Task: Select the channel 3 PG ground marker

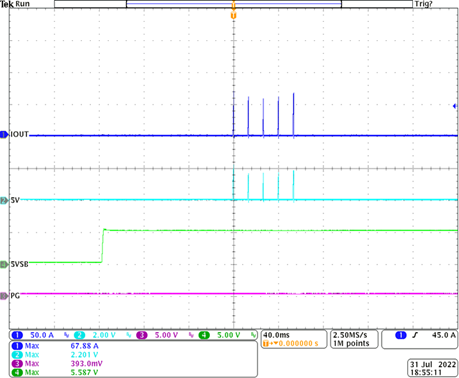Action: (x=4, y=296)
